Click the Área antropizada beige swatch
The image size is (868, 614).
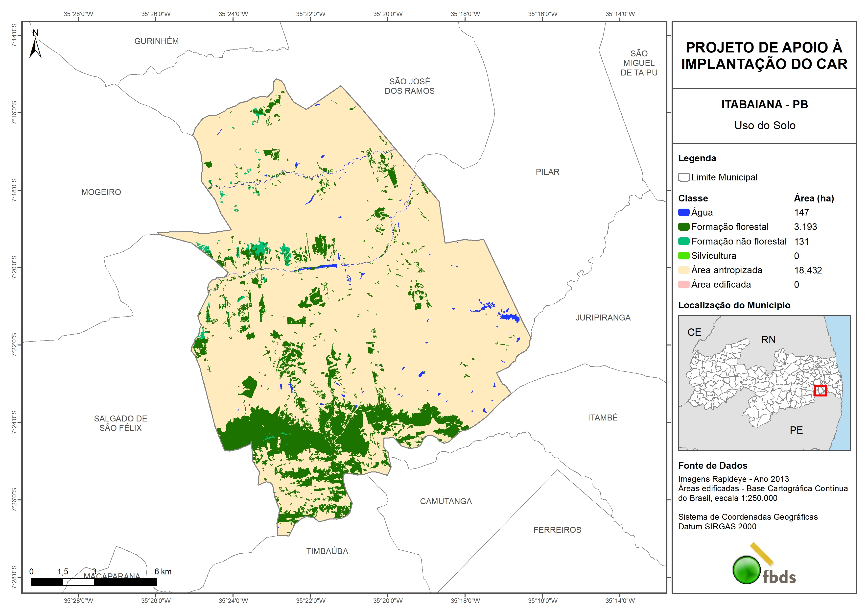coord(683,270)
